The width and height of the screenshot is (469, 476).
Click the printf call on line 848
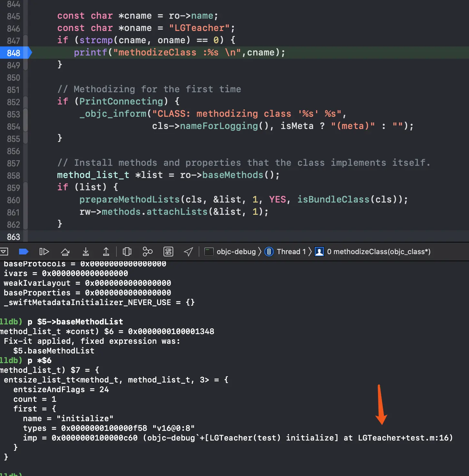coord(90,52)
